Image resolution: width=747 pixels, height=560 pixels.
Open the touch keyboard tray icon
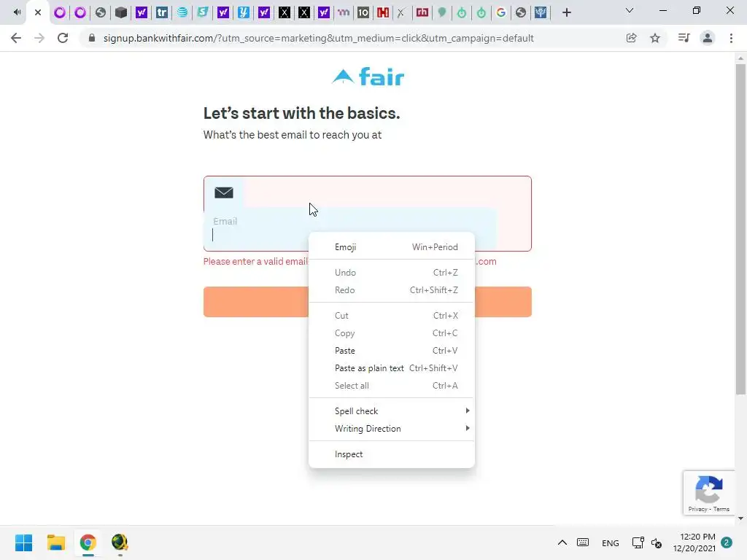pos(583,542)
